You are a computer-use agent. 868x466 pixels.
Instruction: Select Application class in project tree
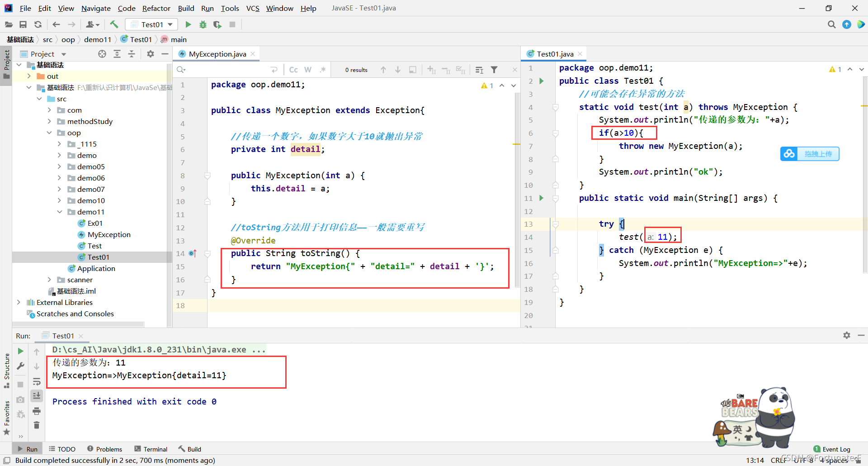coord(96,268)
